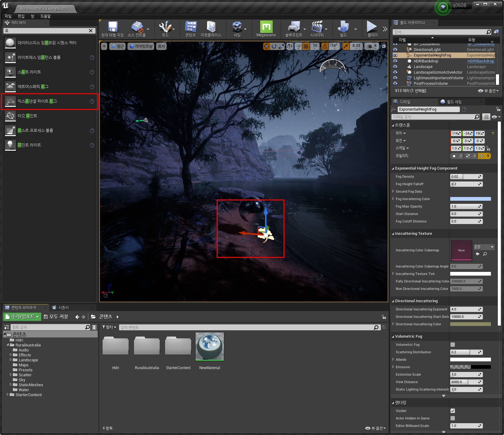Switch to the 시퀀서 tab
The width and height of the screenshot is (504, 435).
(x=63, y=308)
